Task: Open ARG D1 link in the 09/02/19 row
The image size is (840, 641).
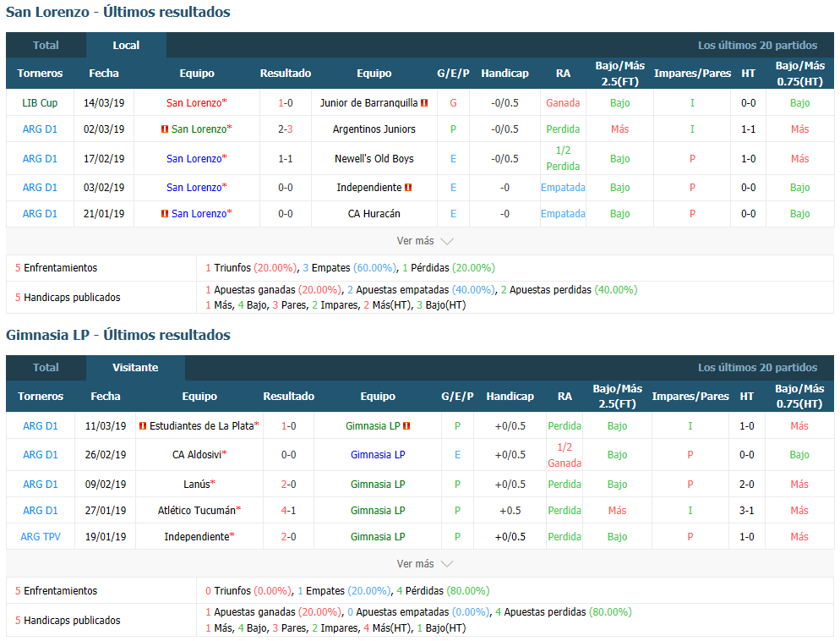Action: pos(41,484)
